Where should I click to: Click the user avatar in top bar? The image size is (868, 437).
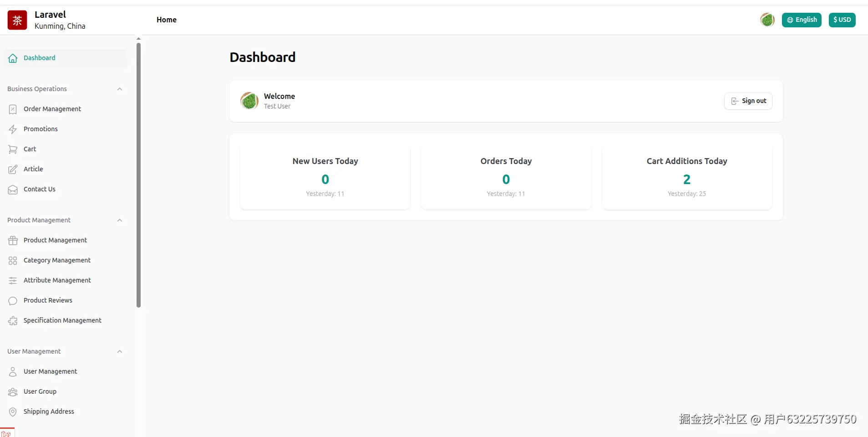click(767, 20)
